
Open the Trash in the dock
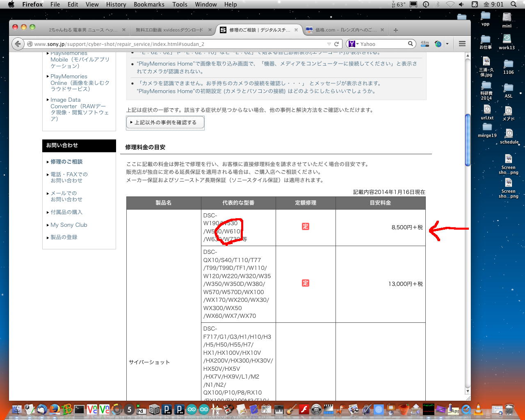509,409
